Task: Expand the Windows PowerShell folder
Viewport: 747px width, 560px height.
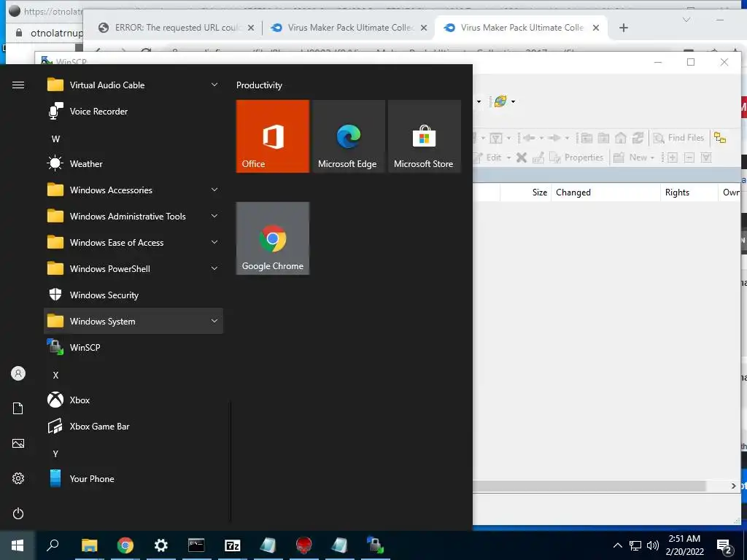Action: point(133,268)
